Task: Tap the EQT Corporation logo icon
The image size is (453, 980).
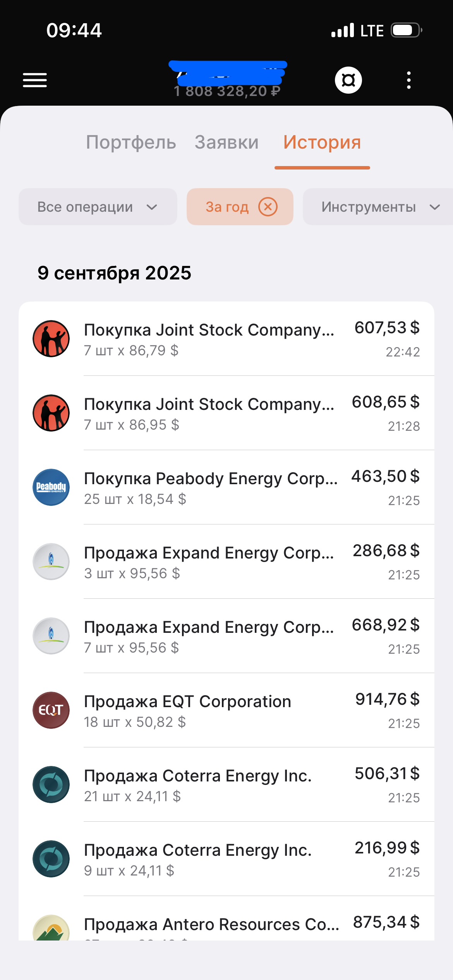Action: pyautogui.click(x=51, y=710)
